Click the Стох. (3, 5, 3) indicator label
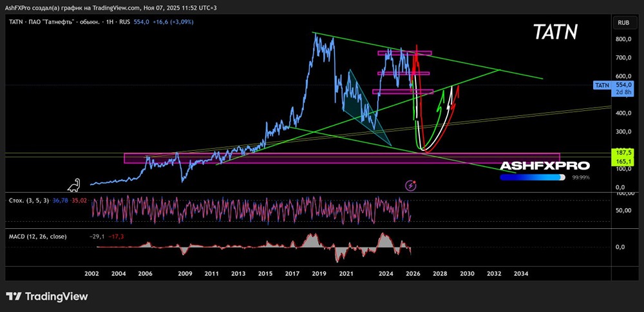This screenshot has width=644, height=312. (x=29, y=200)
